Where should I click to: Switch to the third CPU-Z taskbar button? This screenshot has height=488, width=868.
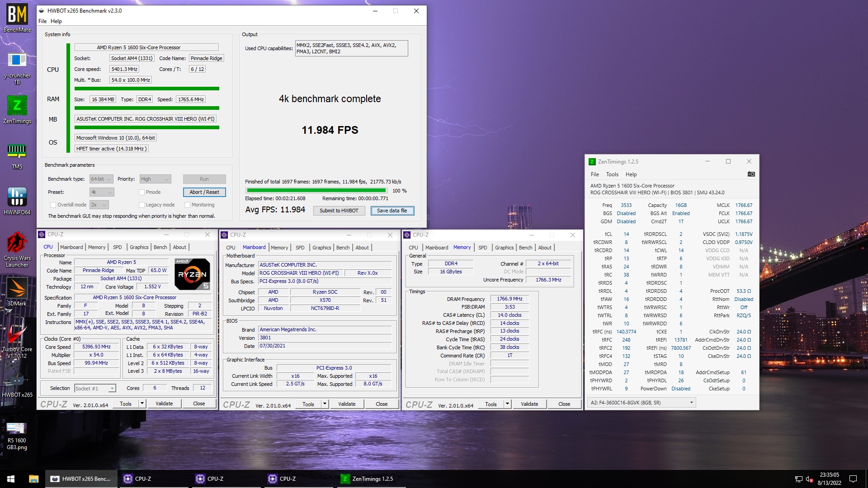coord(298,479)
